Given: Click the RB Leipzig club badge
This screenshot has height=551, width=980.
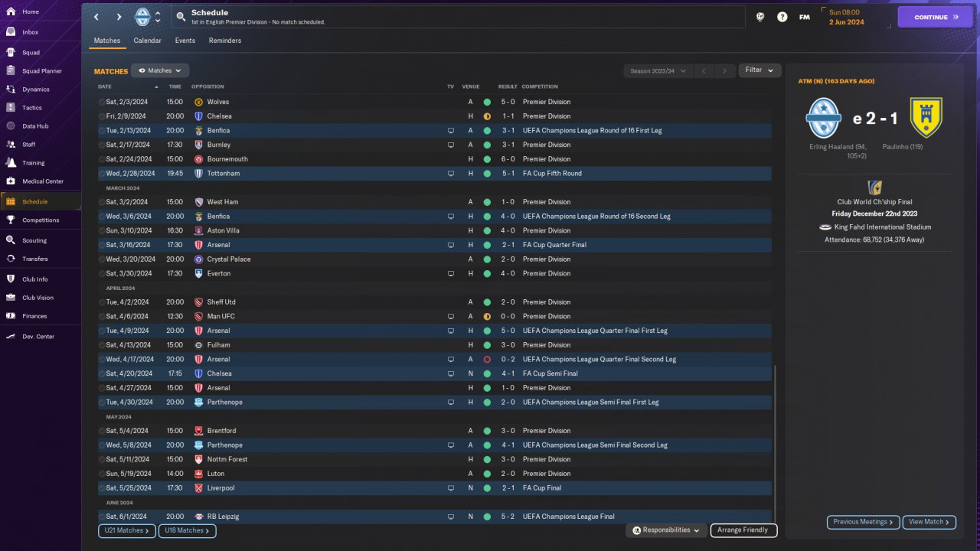Looking at the screenshot, I should point(199,517).
